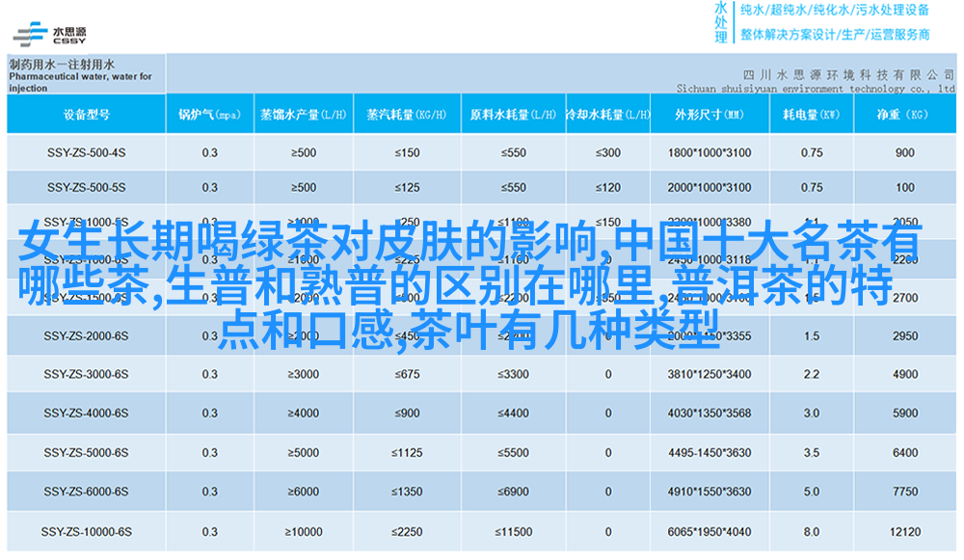Select the 设备型号 column header
964x560 pixels.
[x=86, y=115]
